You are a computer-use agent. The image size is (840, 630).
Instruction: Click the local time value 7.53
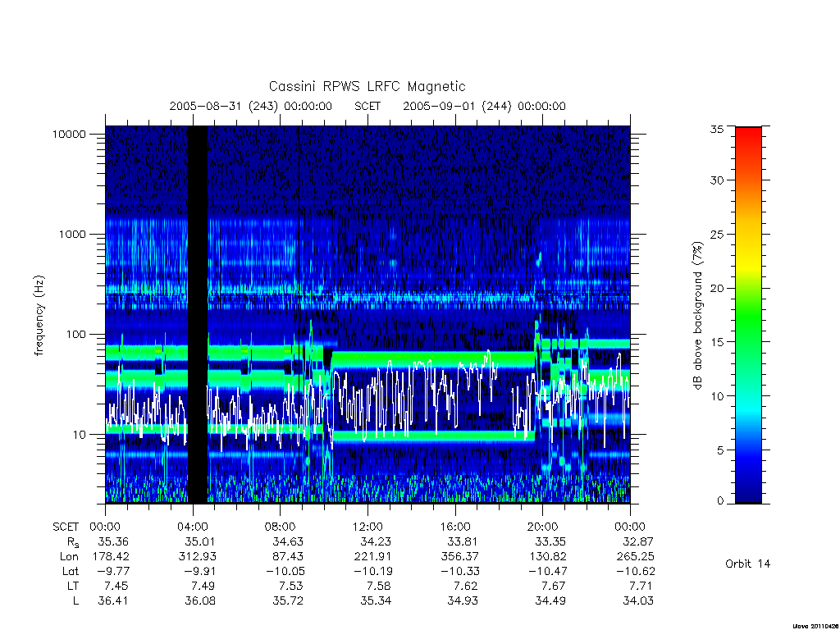click(x=291, y=586)
